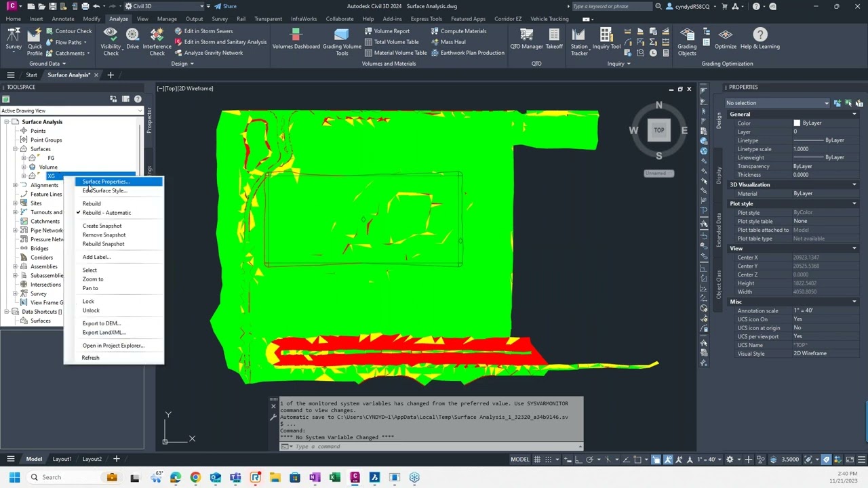Open the Inquiry Tool
Screen dimensions: 868x488
(606, 39)
